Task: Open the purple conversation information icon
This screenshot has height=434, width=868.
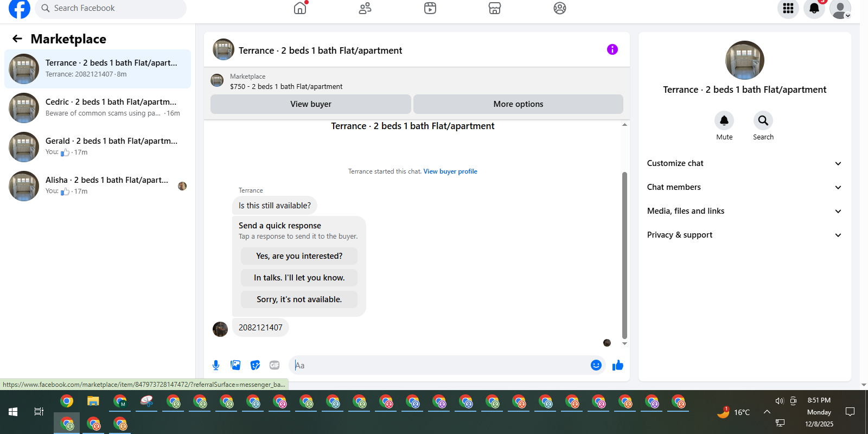Action: [x=612, y=49]
